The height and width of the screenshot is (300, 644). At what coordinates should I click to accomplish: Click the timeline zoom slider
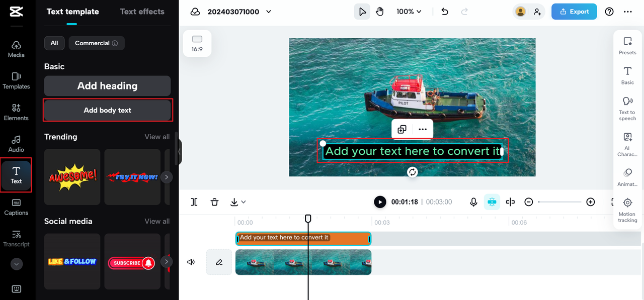point(559,202)
